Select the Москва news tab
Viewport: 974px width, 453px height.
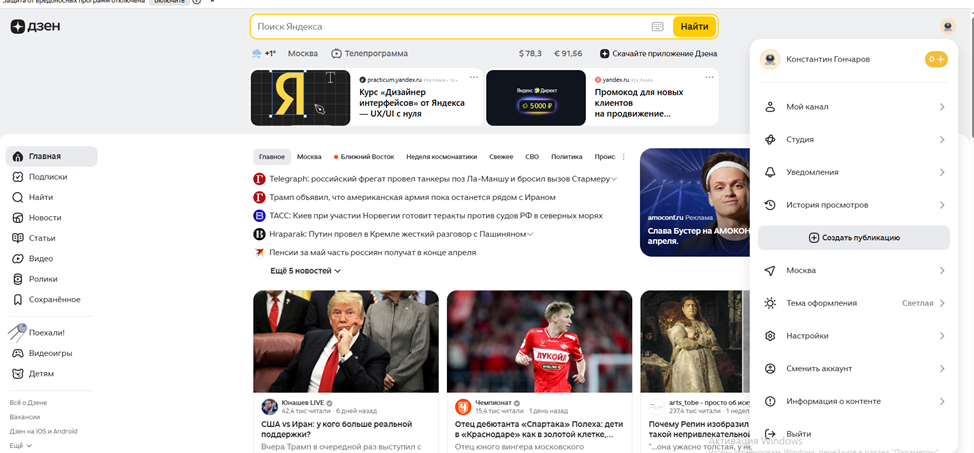pyautogui.click(x=309, y=157)
